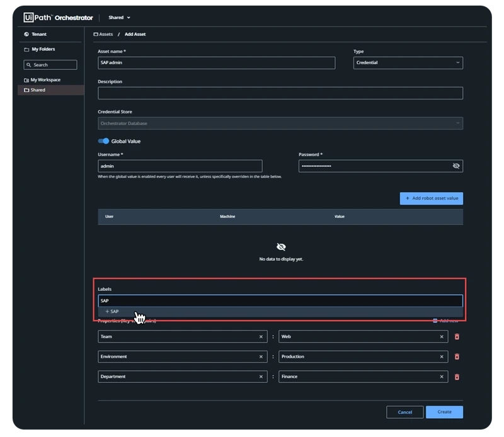Click the sidebar Search field

click(50, 65)
